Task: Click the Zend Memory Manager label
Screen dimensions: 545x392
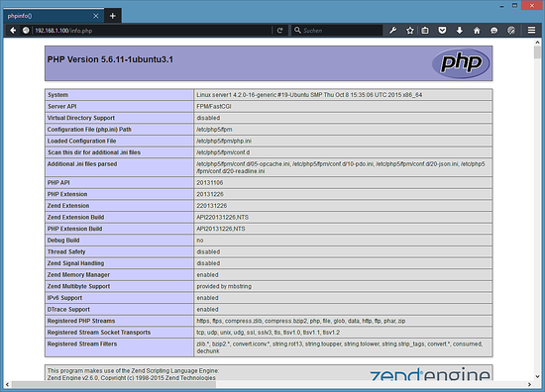Action: (78, 274)
